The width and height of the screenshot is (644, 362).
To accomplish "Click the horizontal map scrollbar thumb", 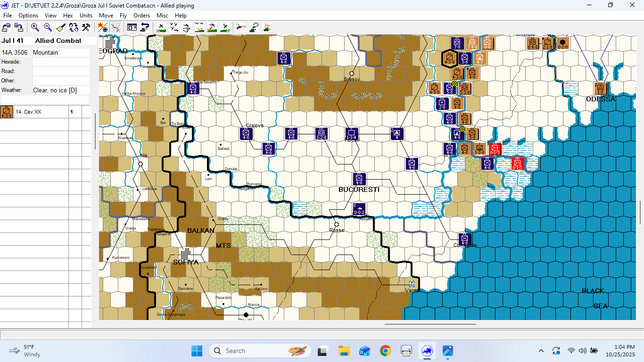I will pos(430,324).
